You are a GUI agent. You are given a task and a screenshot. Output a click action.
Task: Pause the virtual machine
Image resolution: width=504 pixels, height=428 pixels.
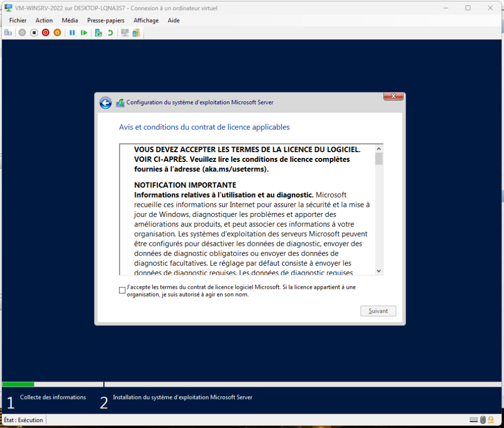tap(72, 32)
